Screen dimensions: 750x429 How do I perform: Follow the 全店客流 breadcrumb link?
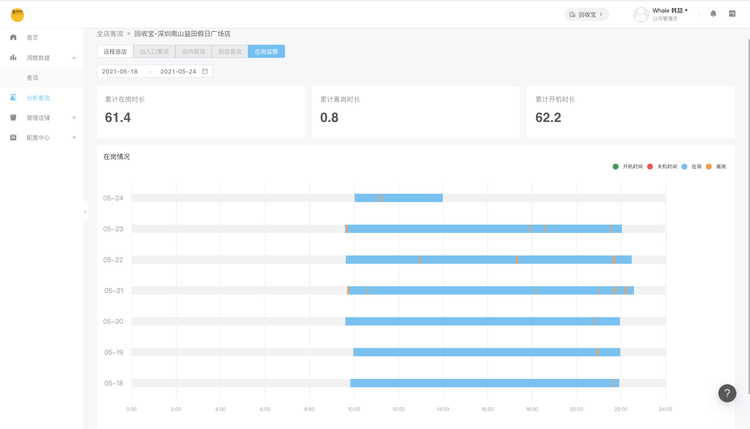coord(110,33)
